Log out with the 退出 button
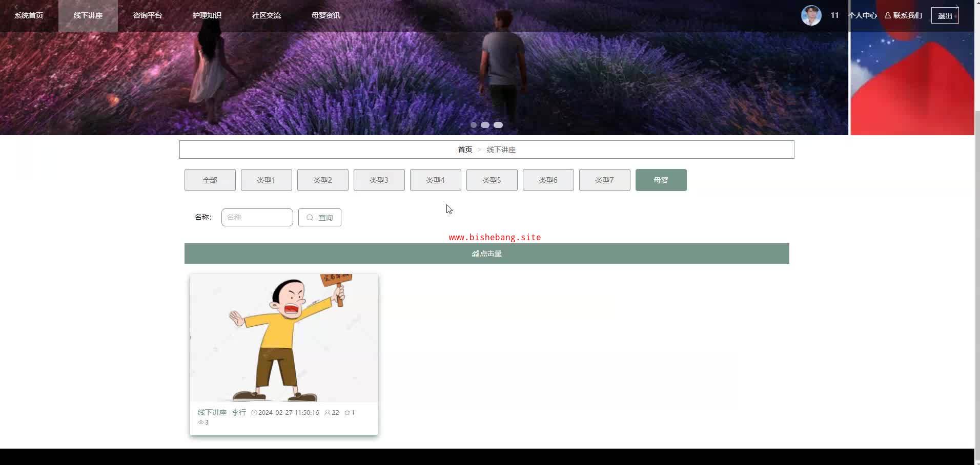This screenshot has width=980, height=465. (945, 15)
